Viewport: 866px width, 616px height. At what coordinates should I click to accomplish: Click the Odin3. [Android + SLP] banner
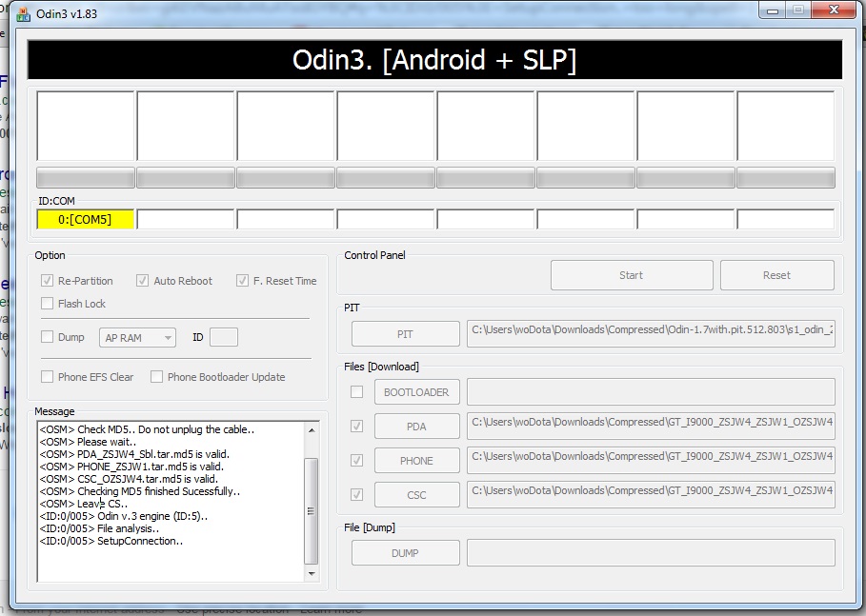point(434,60)
